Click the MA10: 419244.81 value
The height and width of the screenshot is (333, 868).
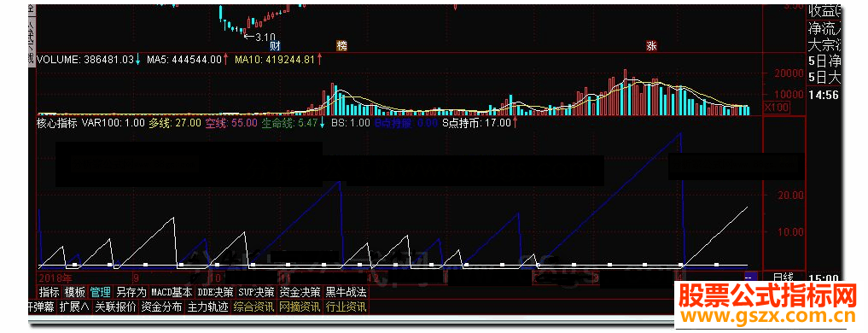coord(275,59)
